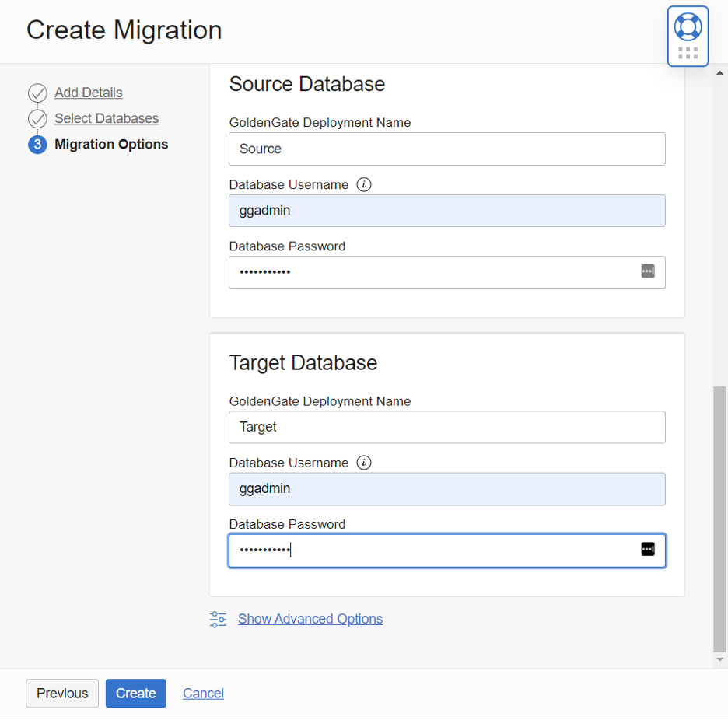Focus the Target Database Username field
The image size is (728, 720).
447,489
